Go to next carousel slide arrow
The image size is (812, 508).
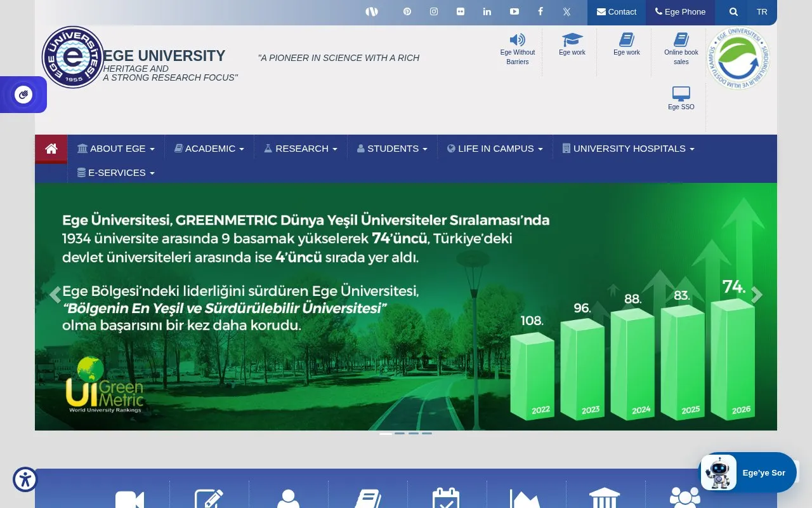pos(757,295)
